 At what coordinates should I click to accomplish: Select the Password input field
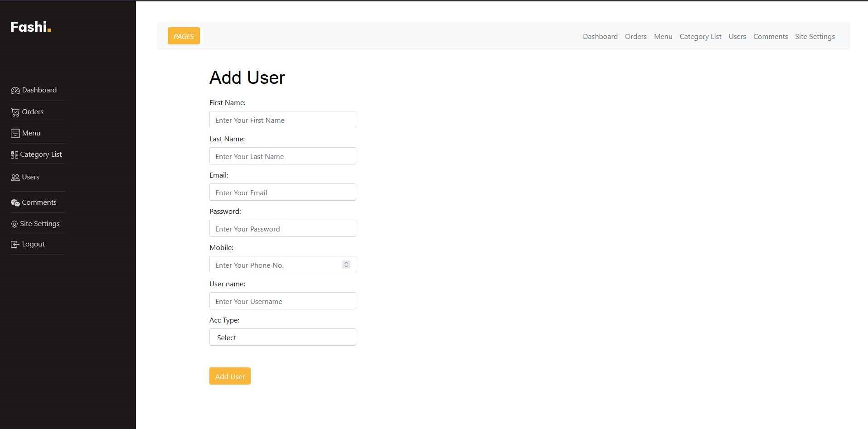282,229
